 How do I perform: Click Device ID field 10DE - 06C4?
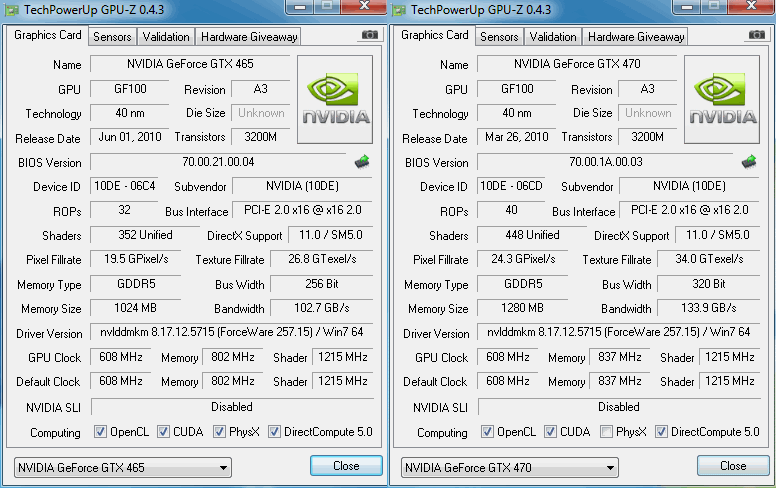point(124,186)
